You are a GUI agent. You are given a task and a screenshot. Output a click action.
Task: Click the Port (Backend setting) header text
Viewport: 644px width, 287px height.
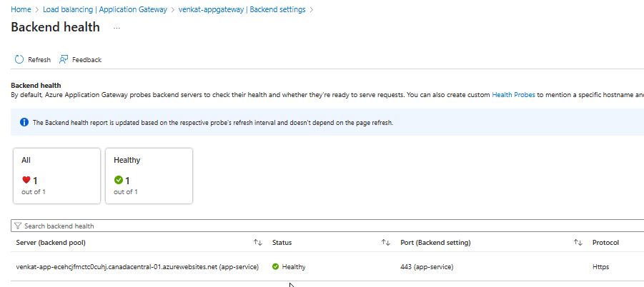pyautogui.click(x=435, y=242)
